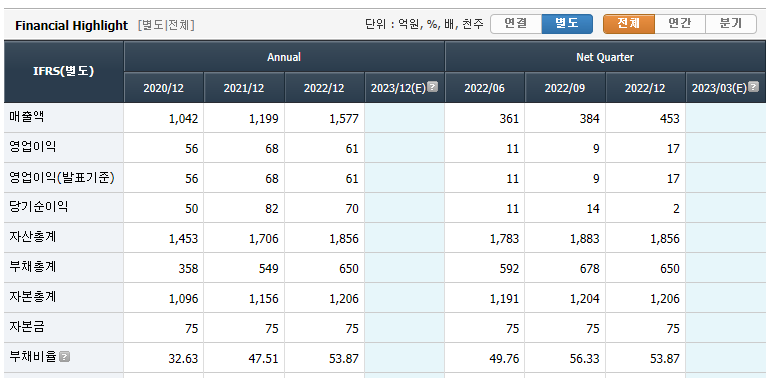The height and width of the screenshot is (378, 776).
Task: Click the 2020/12 annual column header
Action: pos(163,88)
